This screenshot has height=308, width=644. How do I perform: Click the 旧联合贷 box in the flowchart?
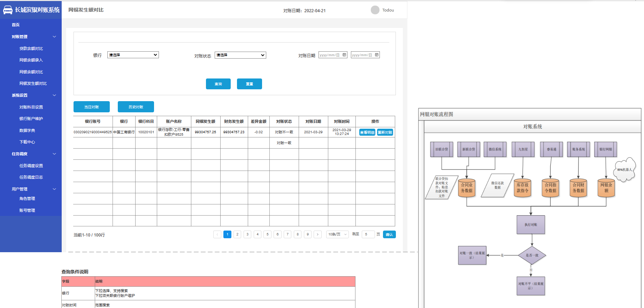442,149
